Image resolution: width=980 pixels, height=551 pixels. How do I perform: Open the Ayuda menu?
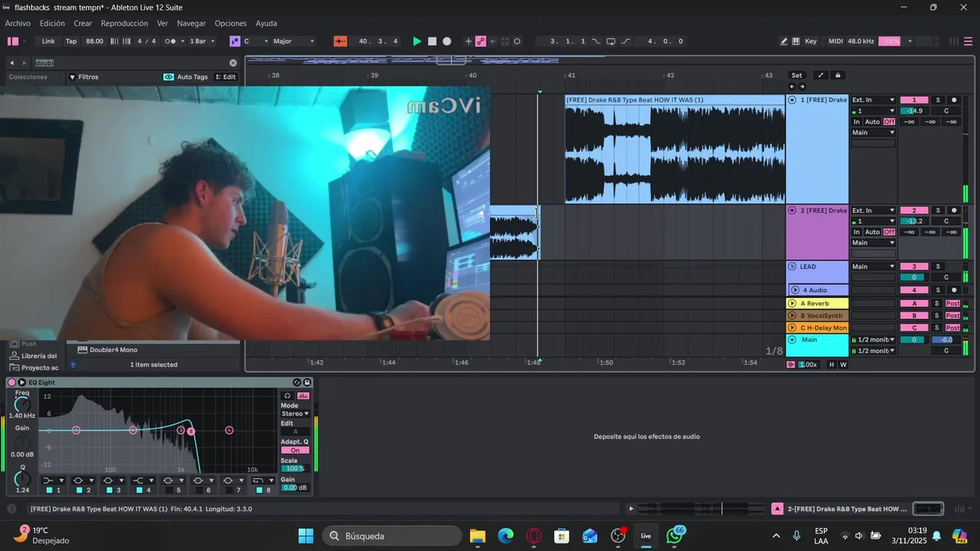(266, 23)
